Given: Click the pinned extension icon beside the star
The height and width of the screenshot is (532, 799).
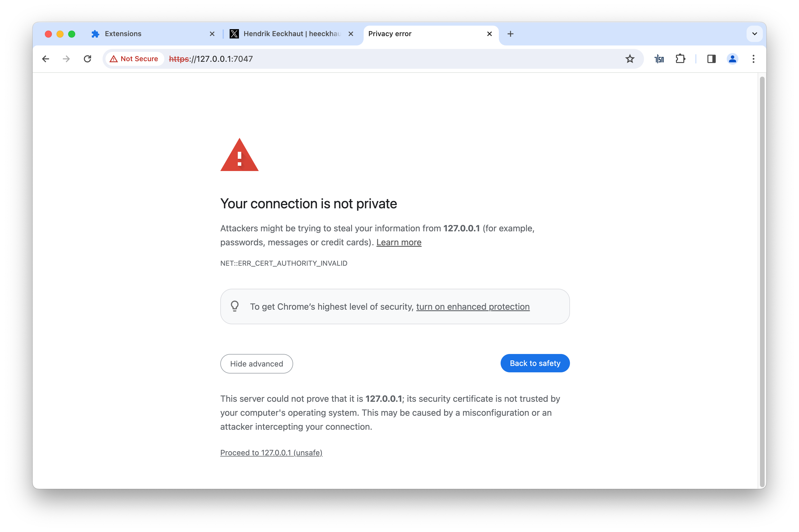Looking at the screenshot, I should [659, 59].
